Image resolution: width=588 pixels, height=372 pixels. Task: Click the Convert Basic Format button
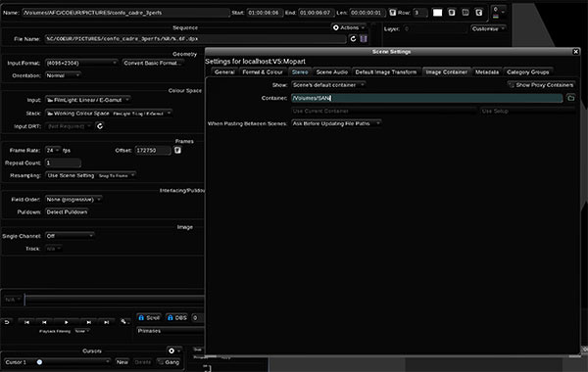(152, 63)
